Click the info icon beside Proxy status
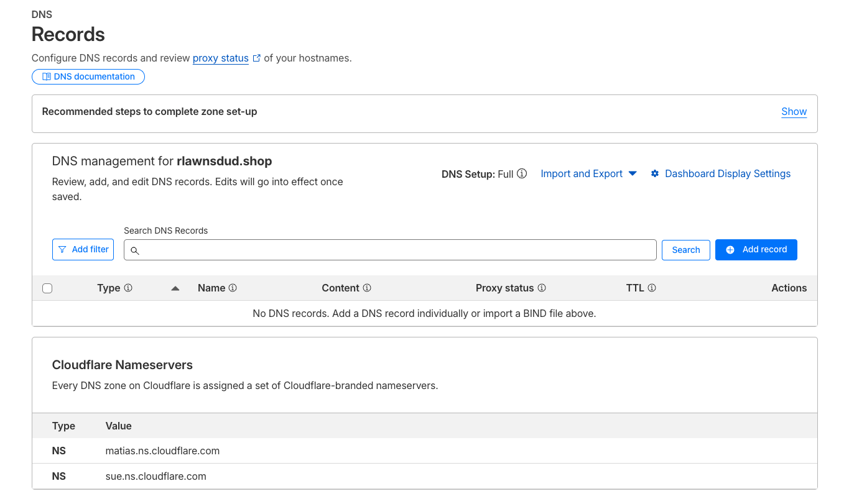Viewport: 849px width, 504px height. (x=542, y=288)
